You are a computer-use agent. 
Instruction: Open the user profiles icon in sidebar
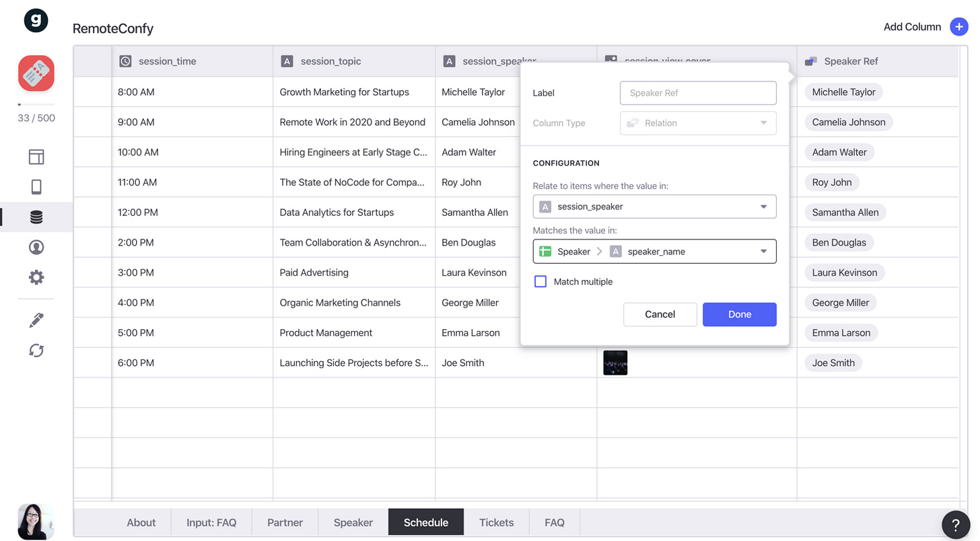[36, 247]
